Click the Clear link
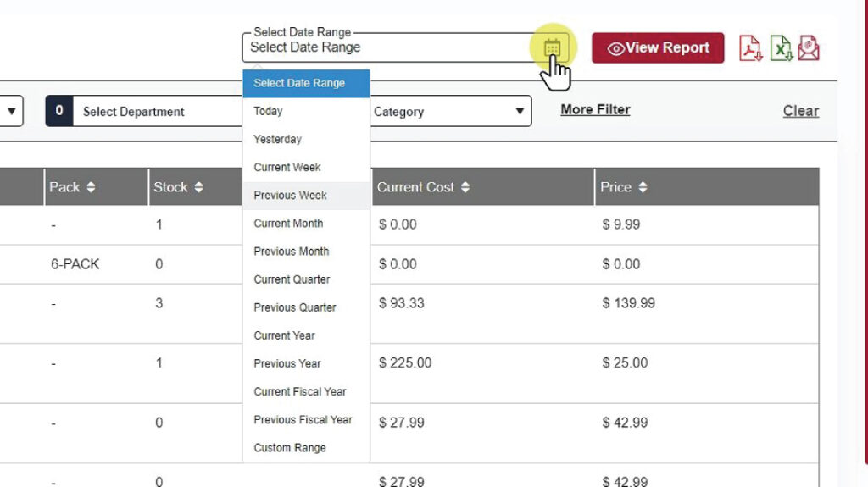Image resolution: width=868 pixels, height=487 pixels. click(x=800, y=111)
